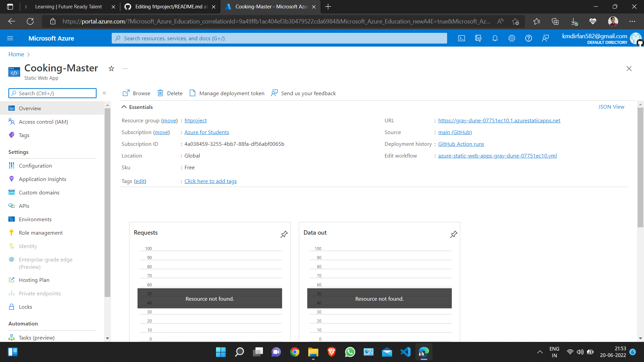Screen dimensions: 644x362
Task: Switch to Editing frtproject README.md tab
Action: point(170,7)
